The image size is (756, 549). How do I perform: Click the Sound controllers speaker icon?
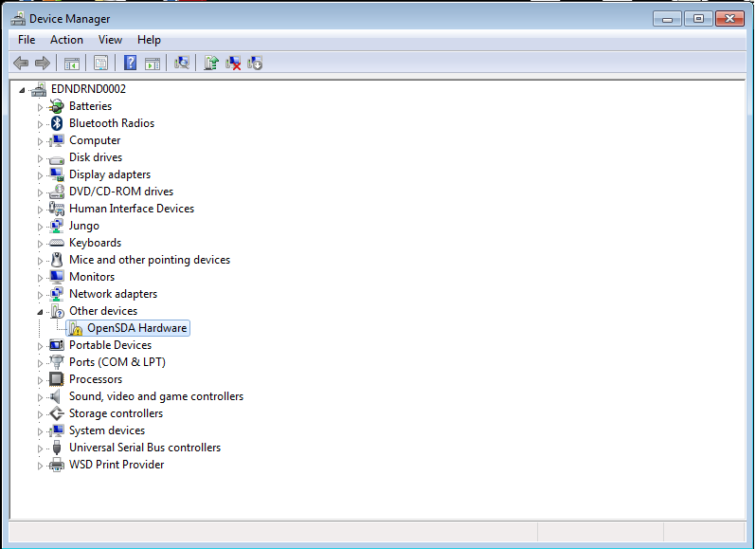[56, 396]
